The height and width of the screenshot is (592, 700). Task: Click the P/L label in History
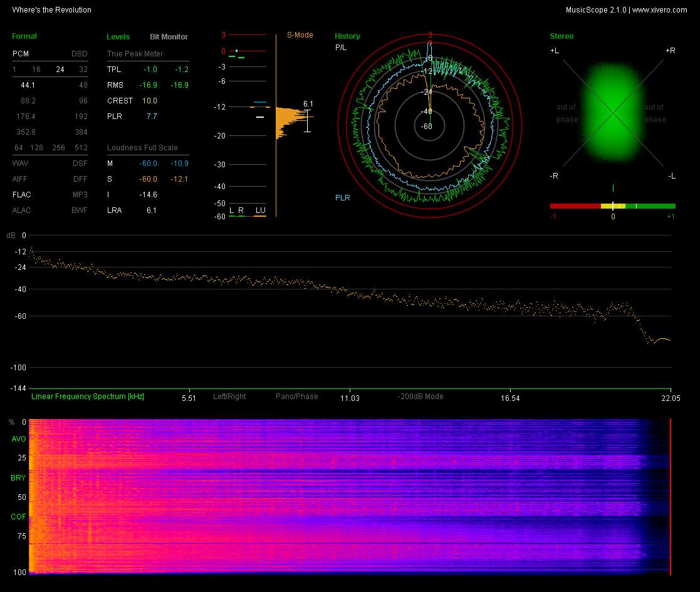coord(340,48)
